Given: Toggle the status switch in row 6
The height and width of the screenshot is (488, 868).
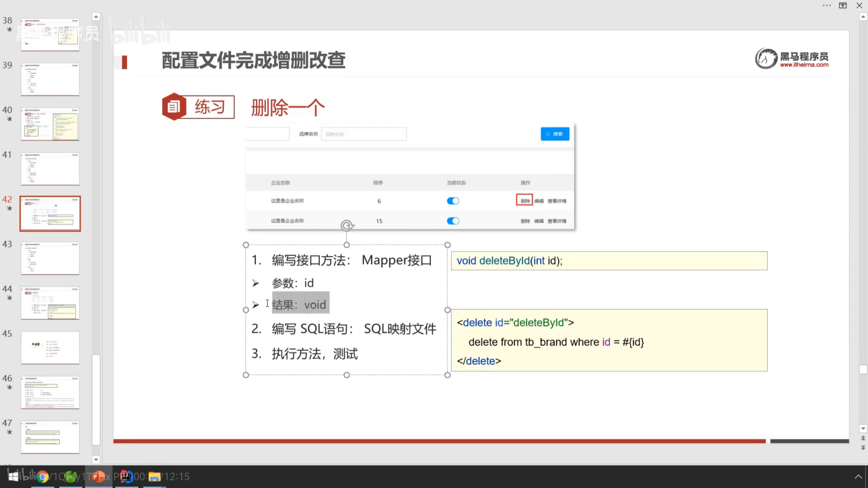Looking at the screenshot, I should (453, 201).
